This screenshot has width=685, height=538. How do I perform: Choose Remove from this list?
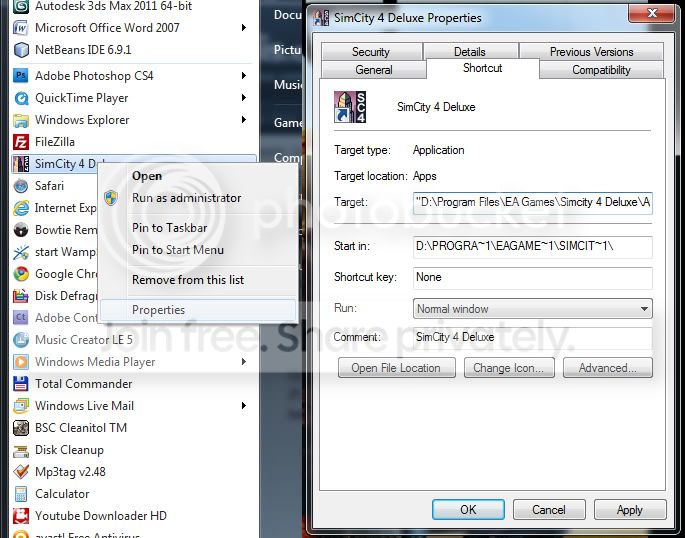(x=197, y=280)
